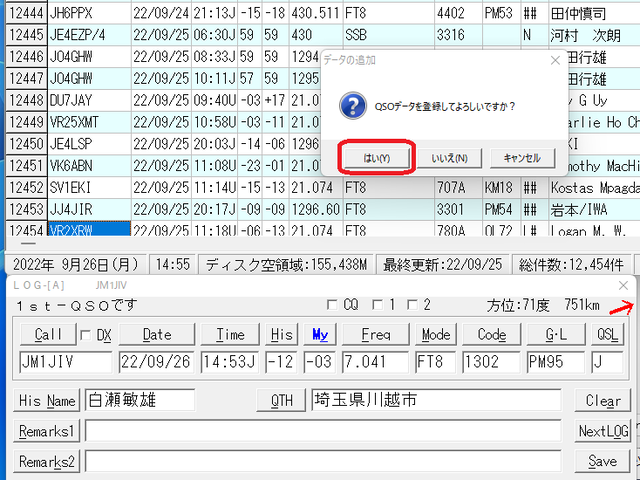Screen dimensions: 640x480
Task: Toggle the CQ checkbox
Action: (x=333, y=304)
